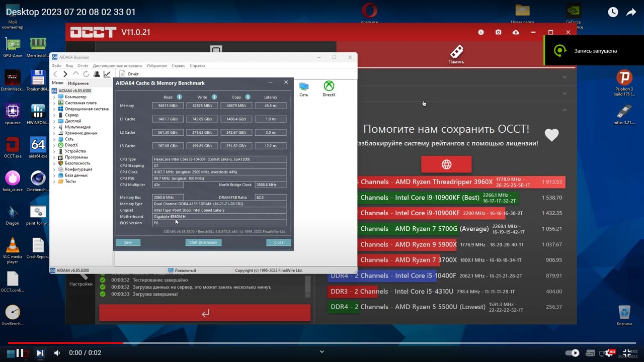Click the info icon next to Read
The image size is (644, 362).
pyautogui.click(x=179, y=97)
